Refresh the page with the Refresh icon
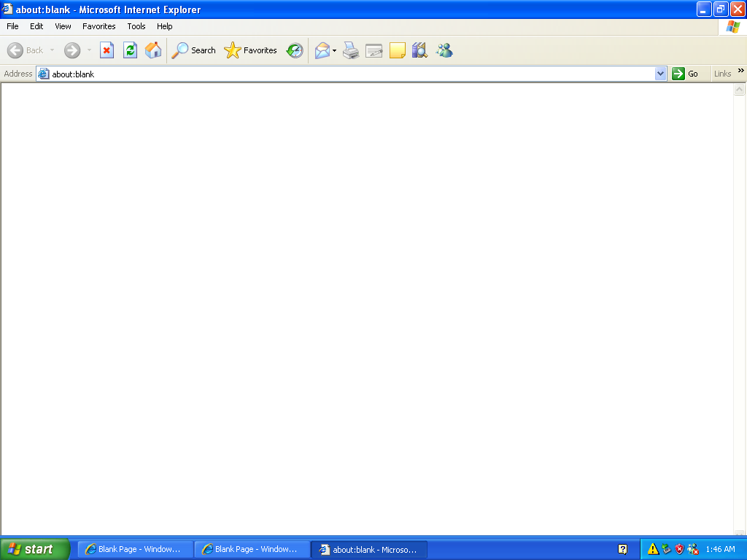This screenshot has width=747, height=560. pos(130,50)
